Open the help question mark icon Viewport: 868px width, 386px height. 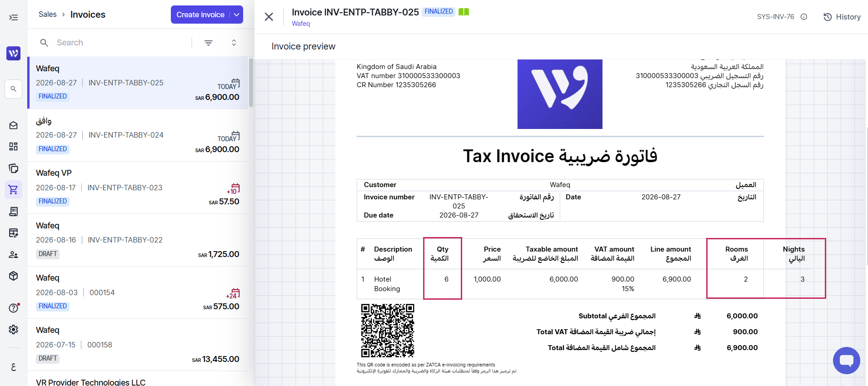click(14, 308)
